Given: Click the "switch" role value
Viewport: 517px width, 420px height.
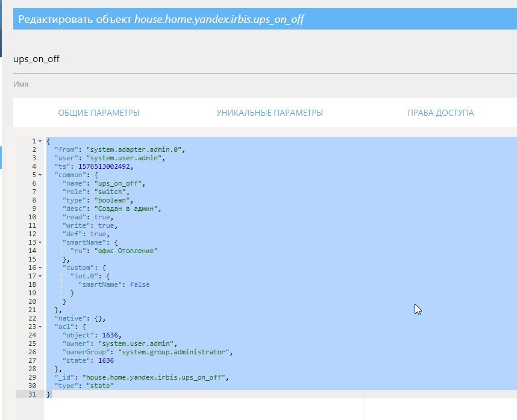Looking at the screenshot, I should click(x=110, y=192).
